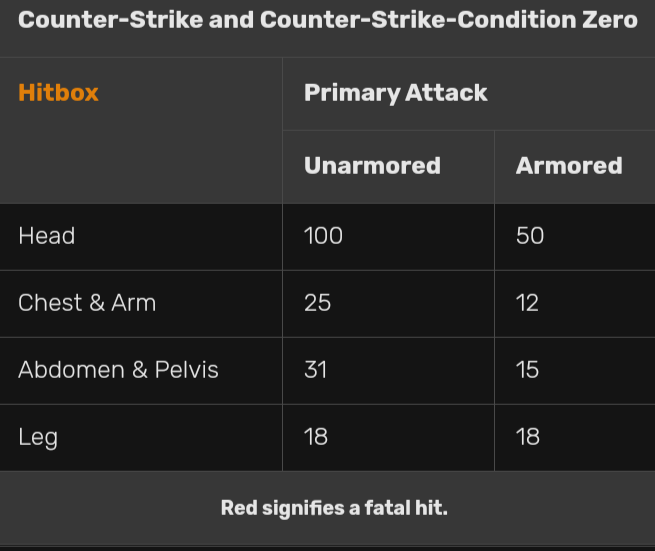
Task: Click the Head row label
Action: [47, 236]
